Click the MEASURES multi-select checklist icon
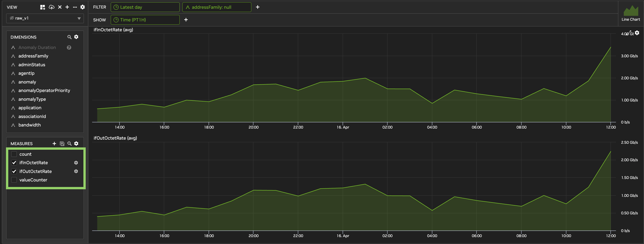Image resolution: width=644 pixels, height=244 pixels. click(62, 144)
